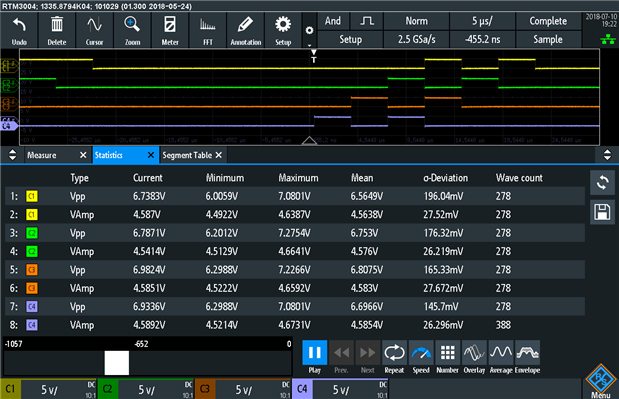Viewport: 619px width, 399px height.
Task: Click the -455.2 ns horizontal position field
Action: coord(482,39)
